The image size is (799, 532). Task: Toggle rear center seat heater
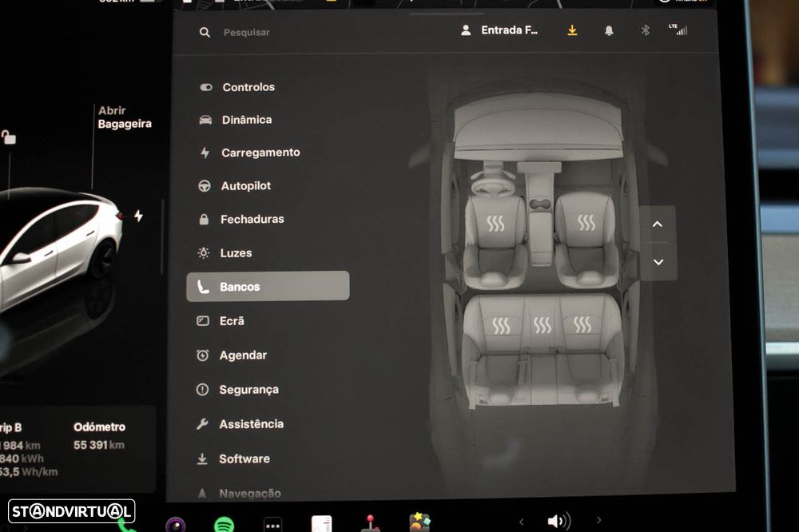point(542,324)
